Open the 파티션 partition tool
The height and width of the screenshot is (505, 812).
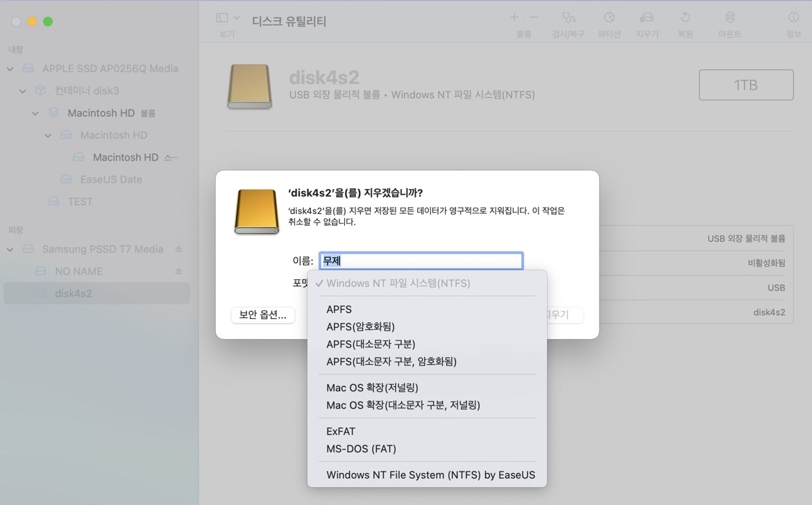tap(609, 17)
